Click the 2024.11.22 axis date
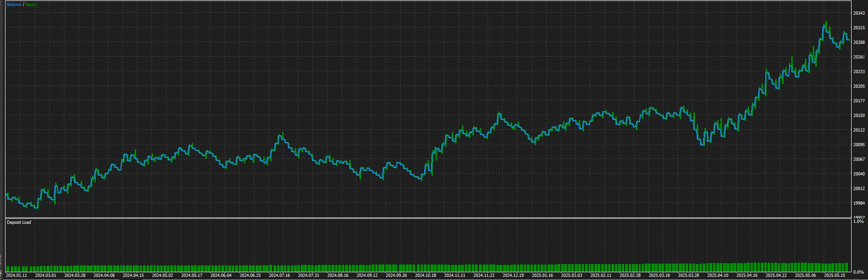This screenshot has height=280, width=868. tap(484, 275)
